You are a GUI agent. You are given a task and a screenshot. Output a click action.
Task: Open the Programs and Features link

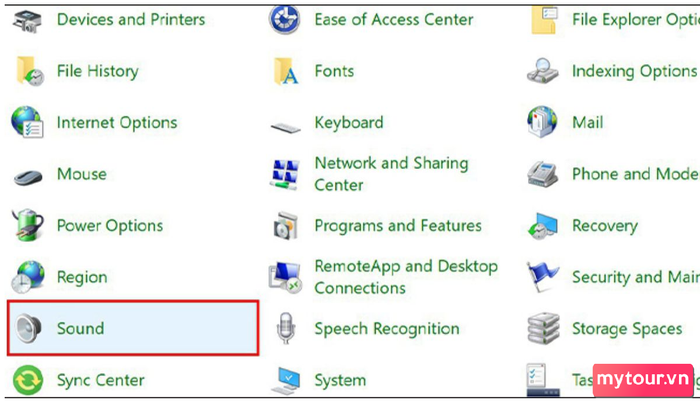398,226
